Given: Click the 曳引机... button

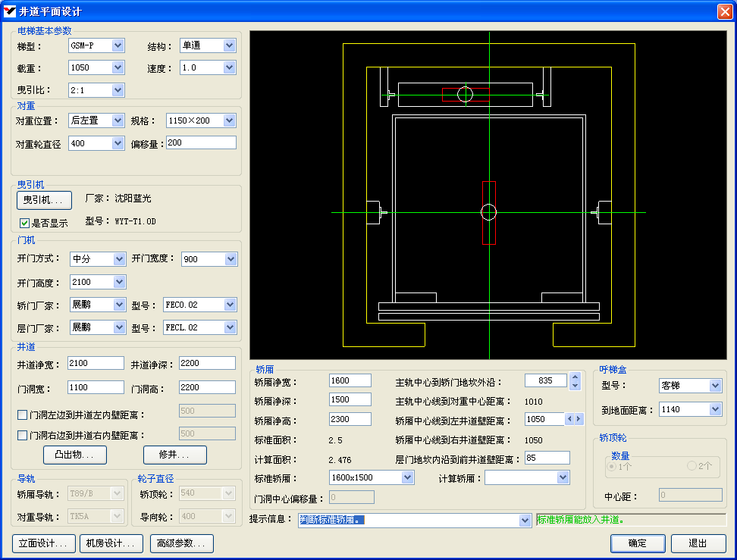Looking at the screenshot, I should [x=44, y=199].
